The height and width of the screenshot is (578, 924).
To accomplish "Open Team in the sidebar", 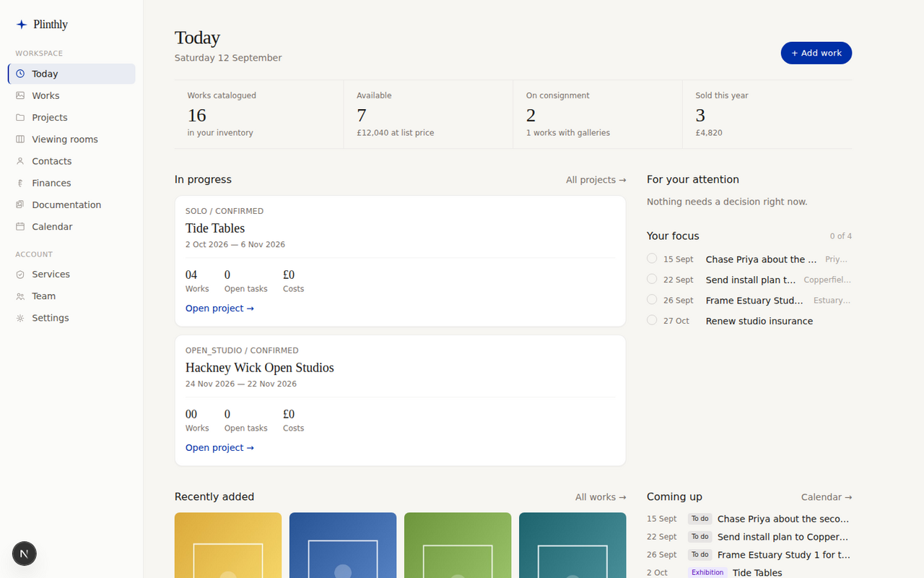I will coord(71,296).
